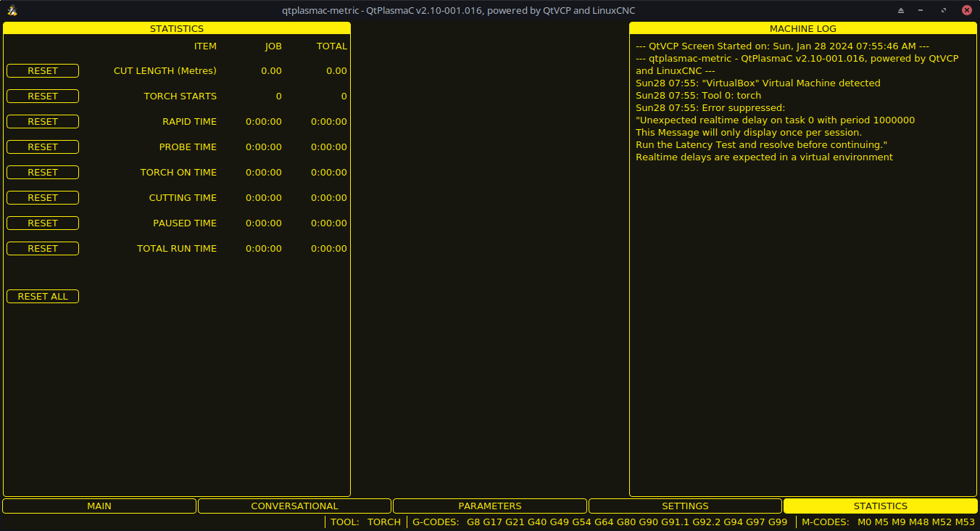Reset the CUT LENGTH statistic
This screenshot has height=531, width=980.
(x=42, y=70)
